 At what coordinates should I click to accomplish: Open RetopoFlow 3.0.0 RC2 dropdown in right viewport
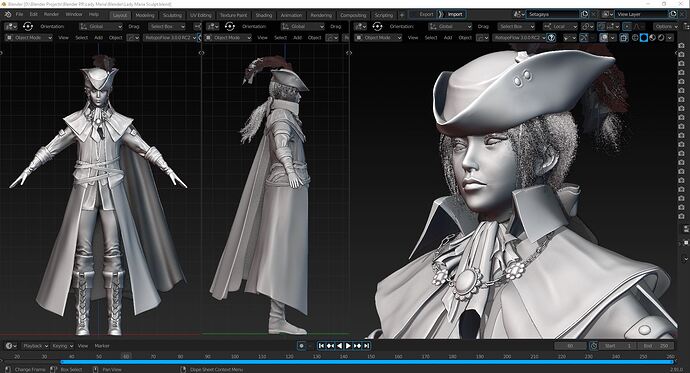519,38
